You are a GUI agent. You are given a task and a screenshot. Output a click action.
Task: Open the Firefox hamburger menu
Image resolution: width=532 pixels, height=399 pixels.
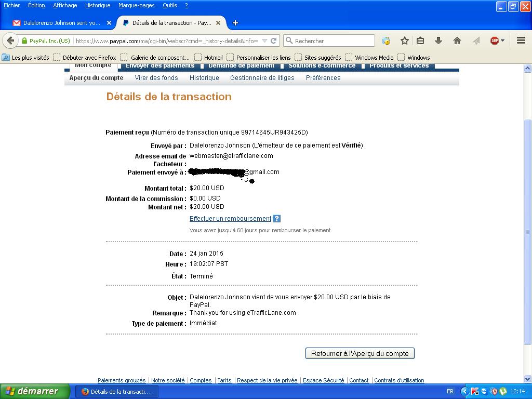[521, 41]
